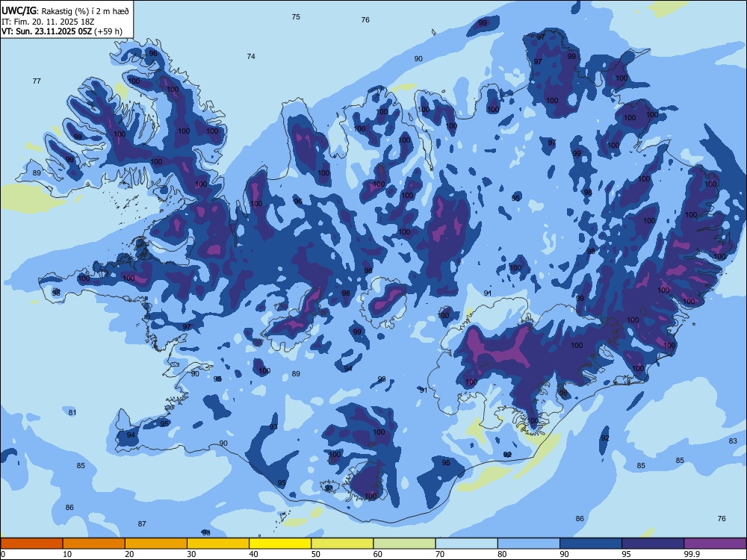Select the map value '75' near the top
747x560 pixels.
[x=296, y=16]
